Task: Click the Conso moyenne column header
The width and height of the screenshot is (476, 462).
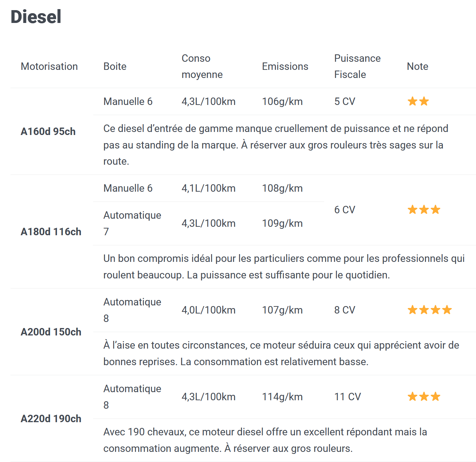Action: coord(202,66)
